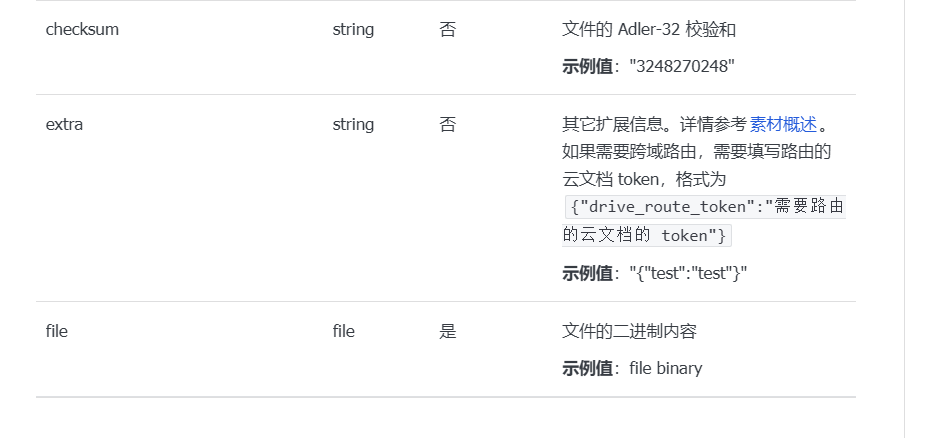Click 示例值 label in the checksum row
The width and height of the screenshot is (925, 438).
(x=587, y=67)
